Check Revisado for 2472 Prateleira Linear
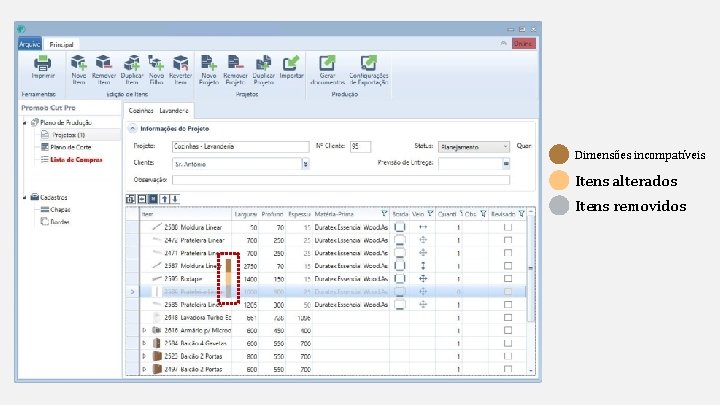Viewport: 720px width, 405px height. [x=508, y=240]
